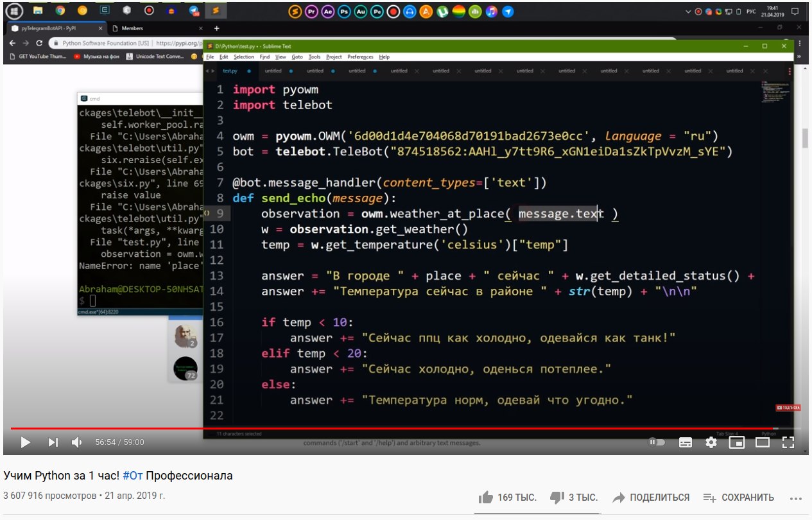Viewport: 812px width, 520px height.
Task: Click the Sublime Text taskbar icon
Action: [217, 11]
